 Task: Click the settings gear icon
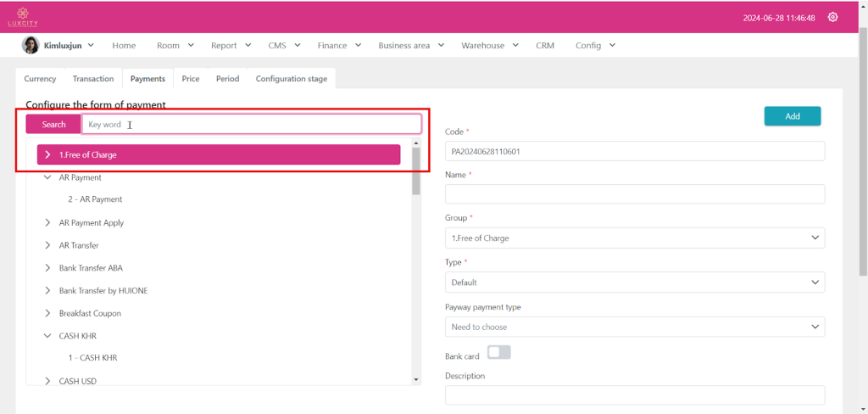pyautogui.click(x=832, y=17)
